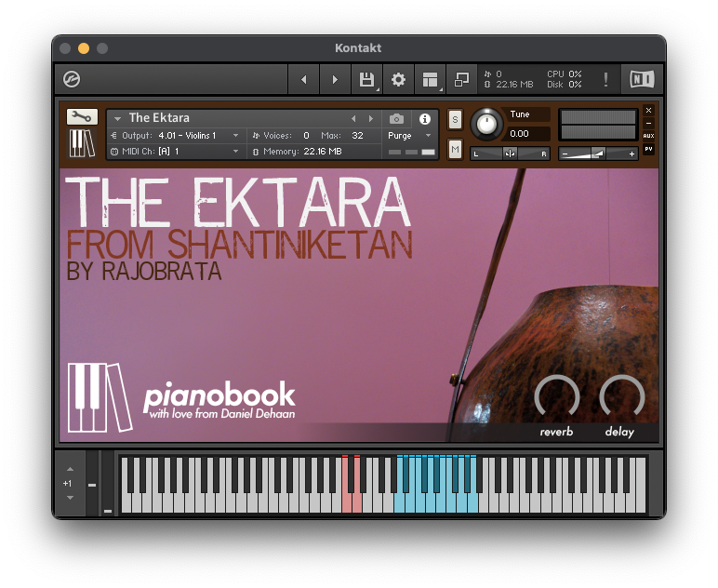Expand The Ektara instrument name dropdown
The height and width of the screenshot is (588, 718).
pyautogui.click(x=118, y=118)
